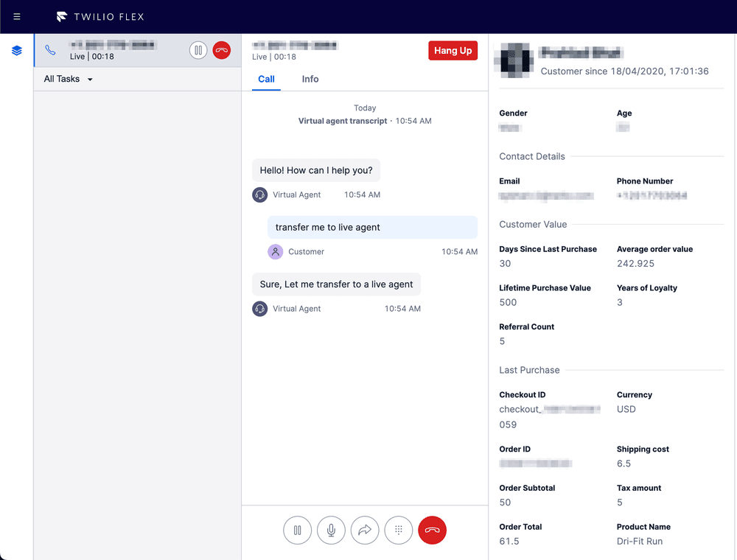737x560 pixels.
Task: Expand the All Tasks filter dropdown
Action: (x=67, y=78)
